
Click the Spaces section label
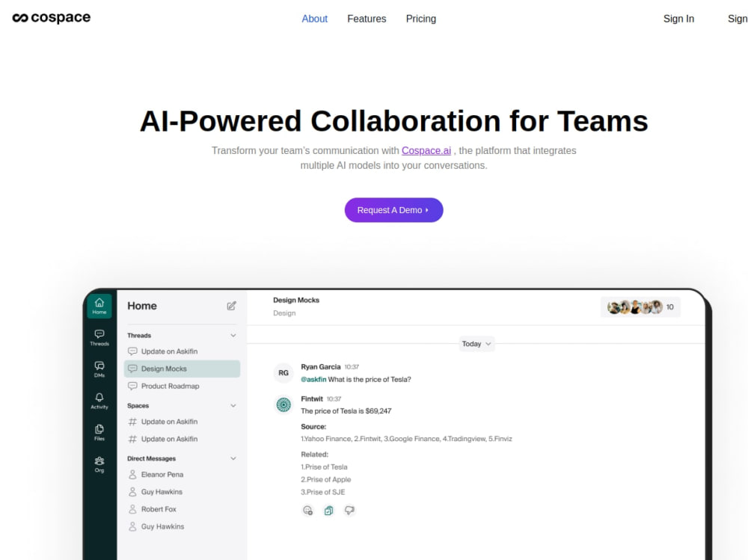click(138, 406)
